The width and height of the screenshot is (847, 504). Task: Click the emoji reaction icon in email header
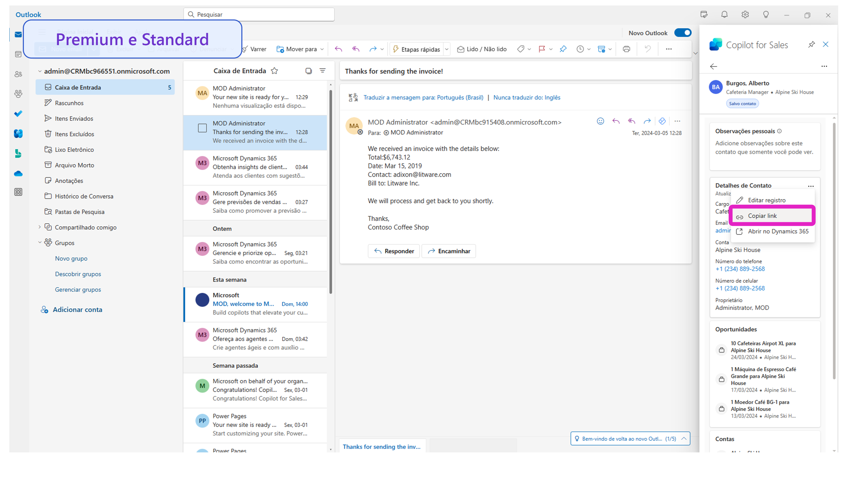coord(600,121)
